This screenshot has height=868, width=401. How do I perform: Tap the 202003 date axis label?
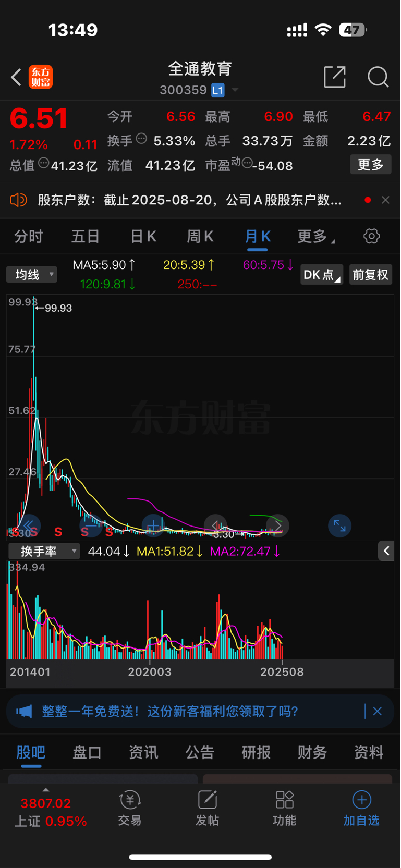150,671
